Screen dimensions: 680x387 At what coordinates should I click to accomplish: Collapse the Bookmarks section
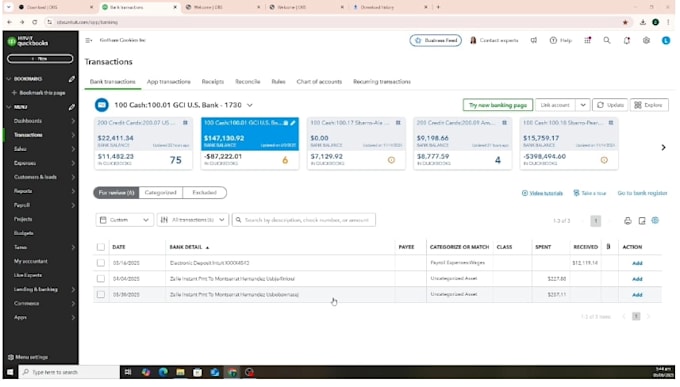click(9, 79)
